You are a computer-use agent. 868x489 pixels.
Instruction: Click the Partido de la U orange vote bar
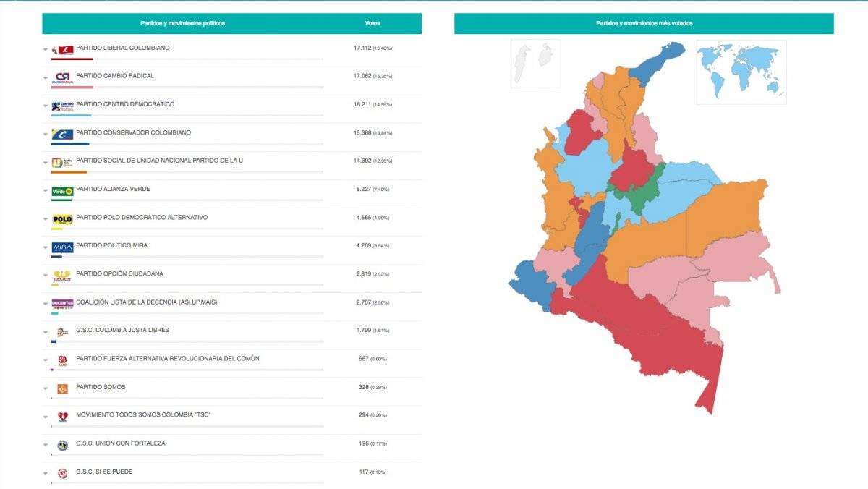point(69,171)
